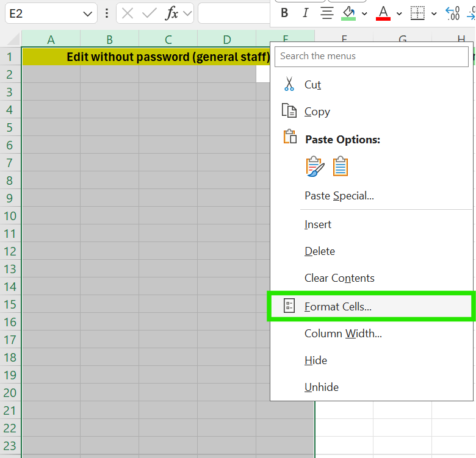The height and width of the screenshot is (458, 476).
Task: Click the Select All corner triangle
Action: point(12,39)
